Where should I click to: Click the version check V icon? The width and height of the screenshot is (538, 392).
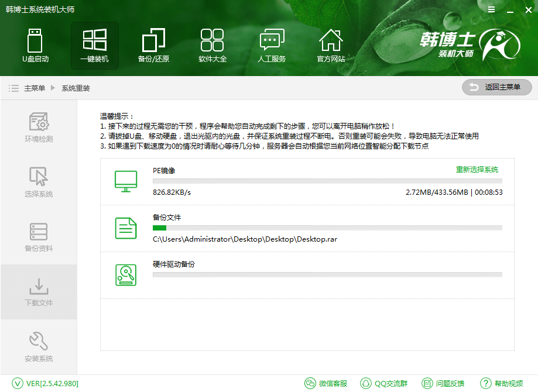pos(18,383)
